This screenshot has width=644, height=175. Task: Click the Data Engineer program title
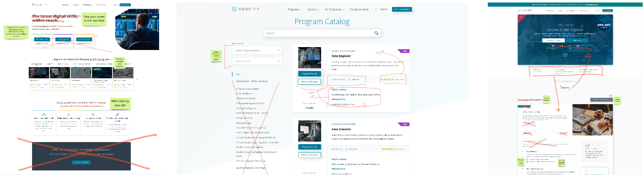coord(341,56)
